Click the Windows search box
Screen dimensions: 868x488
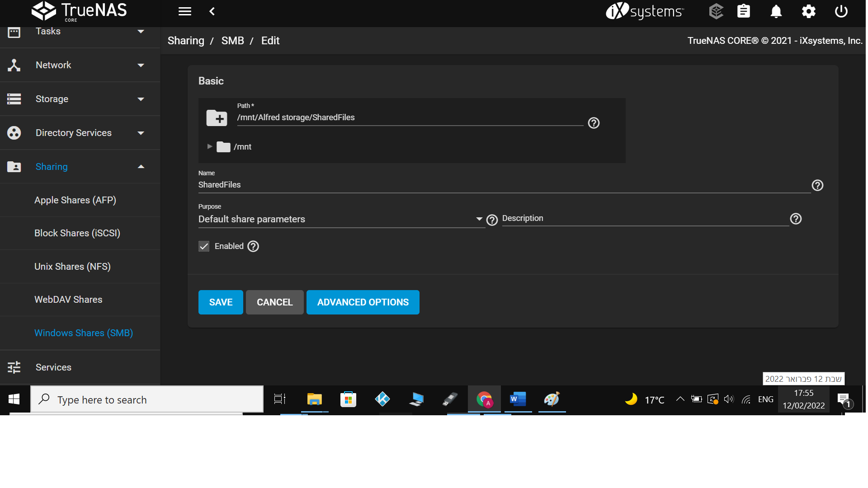tap(147, 399)
